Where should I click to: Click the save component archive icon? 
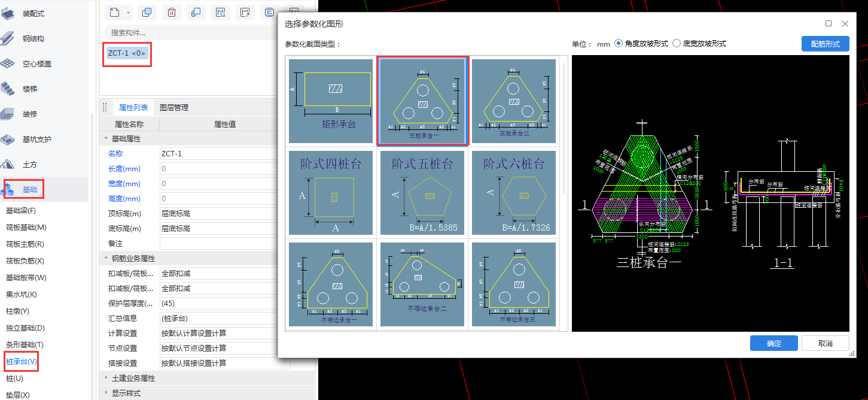tap(221, 12)
